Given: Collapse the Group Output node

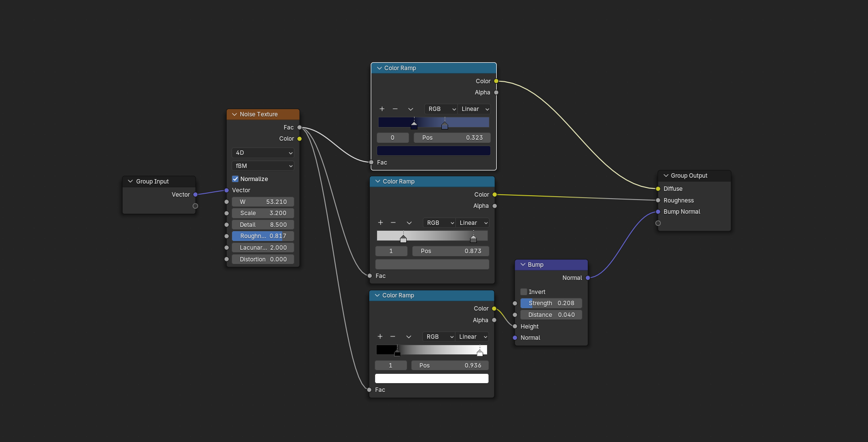Looking at the screenshot, I should pyautogui.click(x=665, y=175).
